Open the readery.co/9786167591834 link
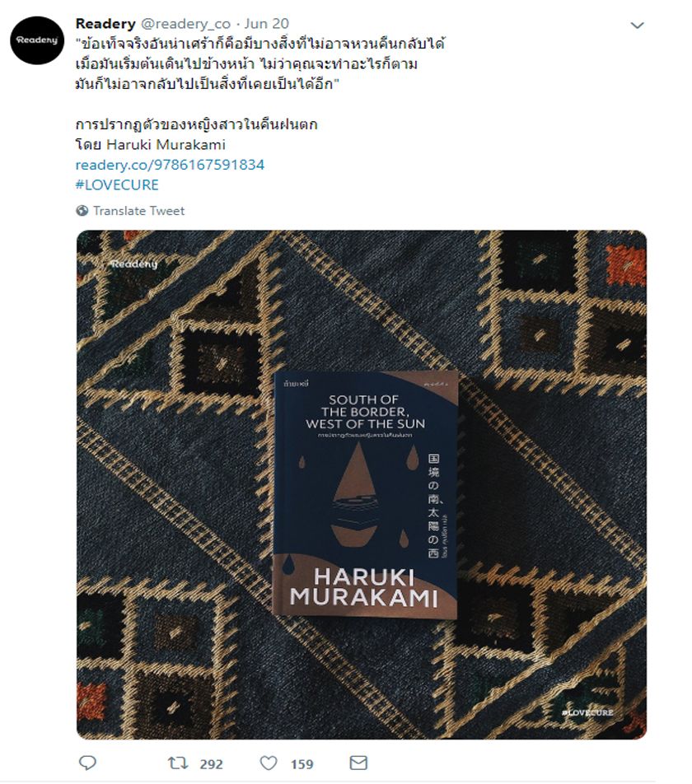The height and width of the screenshot is (784, 692). [x=170, y=165]
